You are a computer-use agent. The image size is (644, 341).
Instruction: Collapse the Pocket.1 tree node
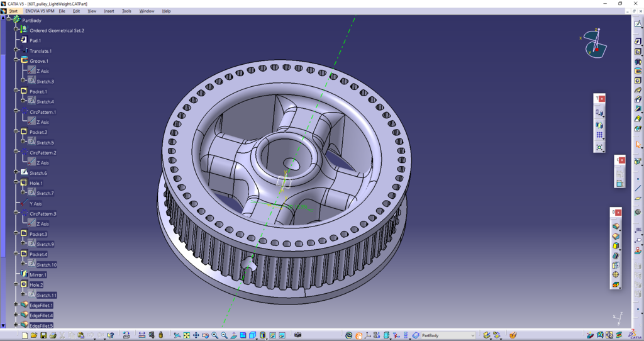[x=16, y=91]
